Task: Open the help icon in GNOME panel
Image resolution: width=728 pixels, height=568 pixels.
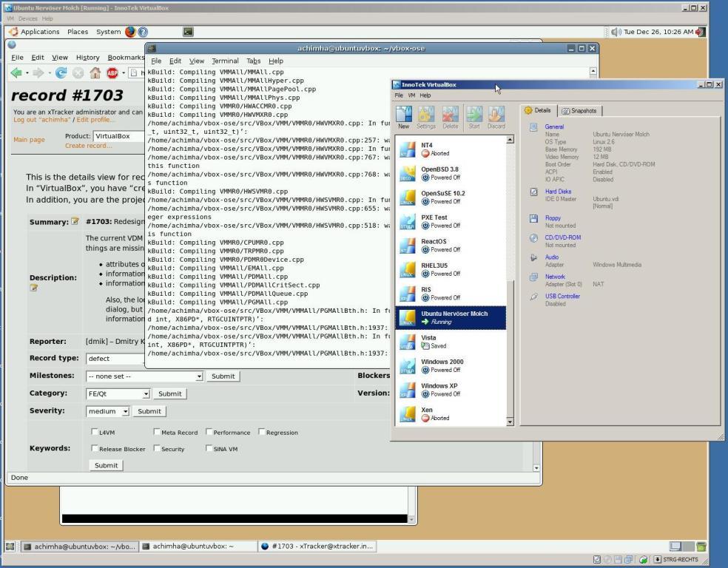Action: [143, 32]
